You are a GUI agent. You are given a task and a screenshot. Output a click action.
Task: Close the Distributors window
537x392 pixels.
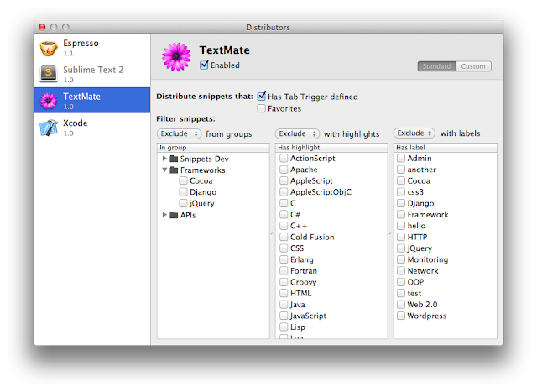pos(42,27)
